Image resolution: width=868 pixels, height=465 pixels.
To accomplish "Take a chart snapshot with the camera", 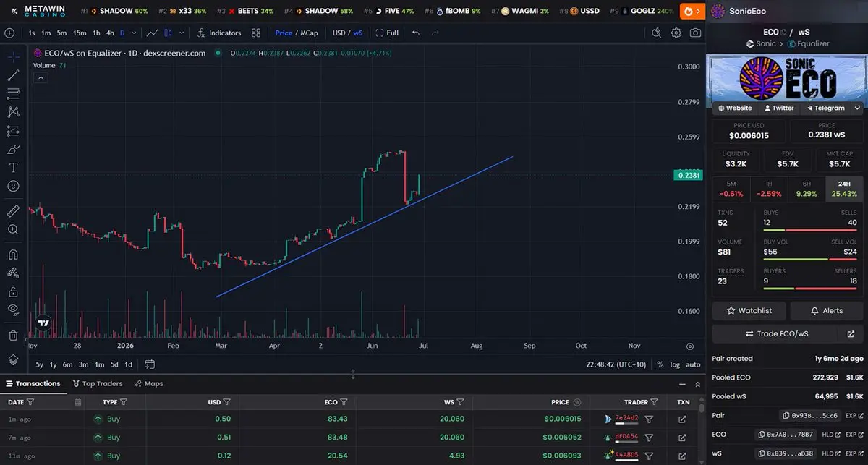I will coord(695,33).
